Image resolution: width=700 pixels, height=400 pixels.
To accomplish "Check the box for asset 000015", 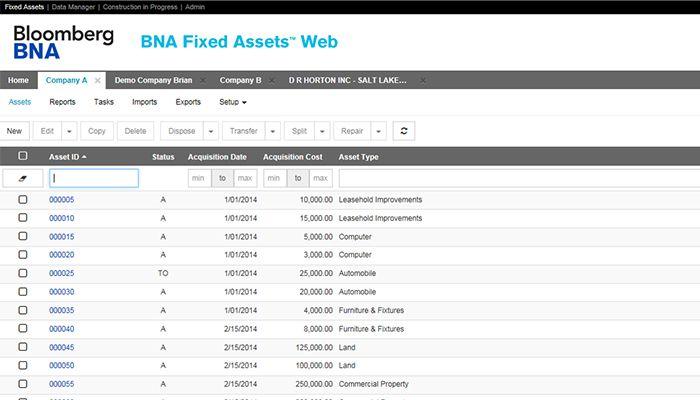I will [23, 236].
